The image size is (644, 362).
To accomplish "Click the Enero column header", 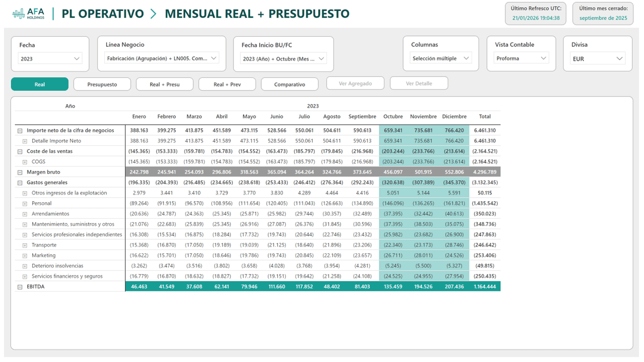I will click(139, 117).
